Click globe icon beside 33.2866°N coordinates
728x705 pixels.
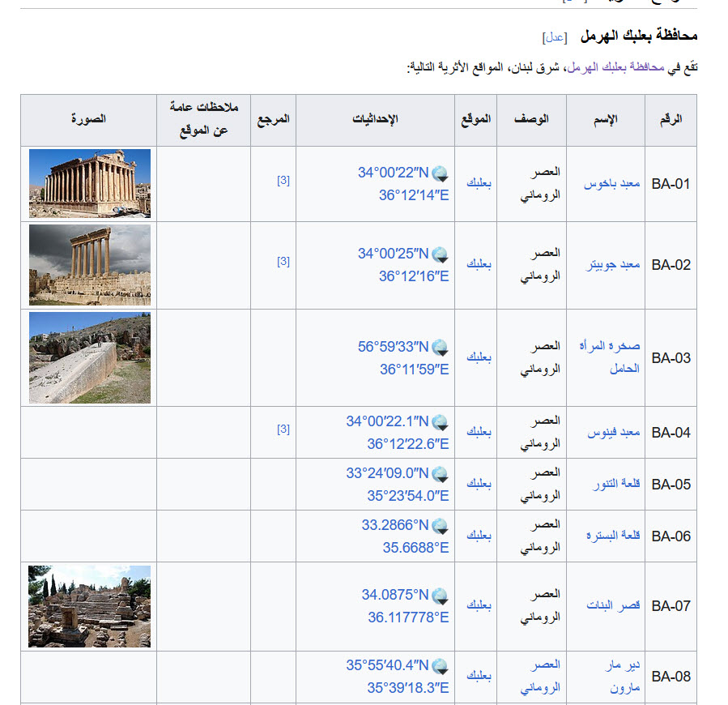click(440, 526)
